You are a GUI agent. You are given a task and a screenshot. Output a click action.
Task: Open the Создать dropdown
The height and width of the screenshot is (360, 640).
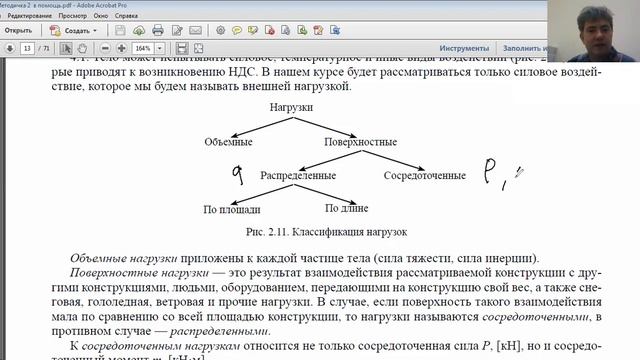[x=73, y=31]
